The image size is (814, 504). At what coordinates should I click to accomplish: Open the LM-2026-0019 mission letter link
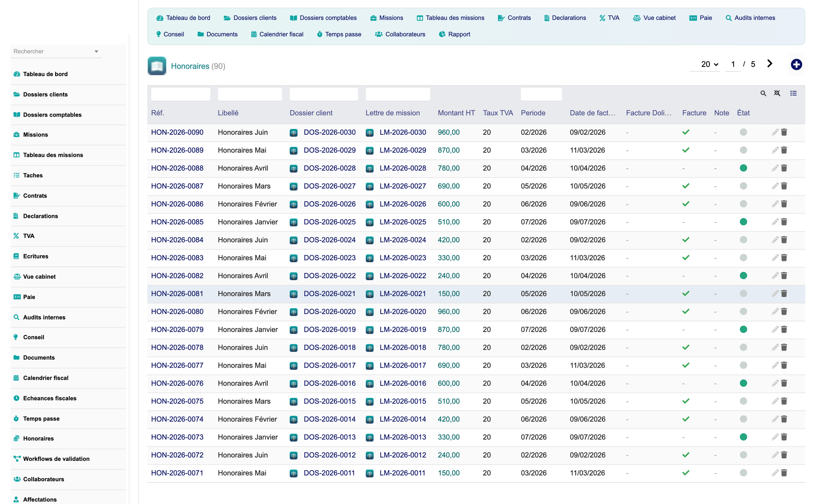point(403,330)
